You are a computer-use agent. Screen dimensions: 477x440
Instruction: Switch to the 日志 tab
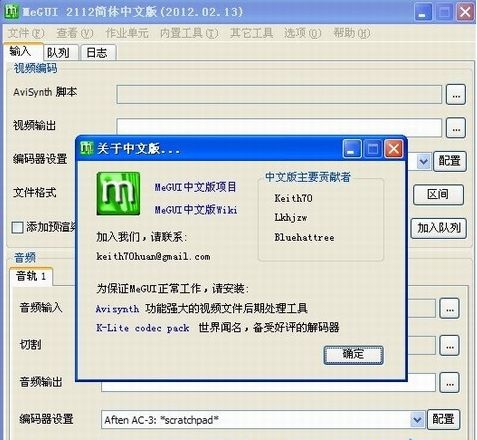pyautogui.click(x=98, y=52)
